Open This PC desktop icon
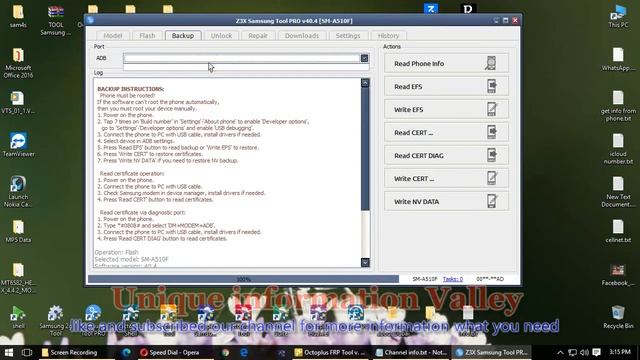This screenshot has width=640, height=360. (x=618, y=16)
